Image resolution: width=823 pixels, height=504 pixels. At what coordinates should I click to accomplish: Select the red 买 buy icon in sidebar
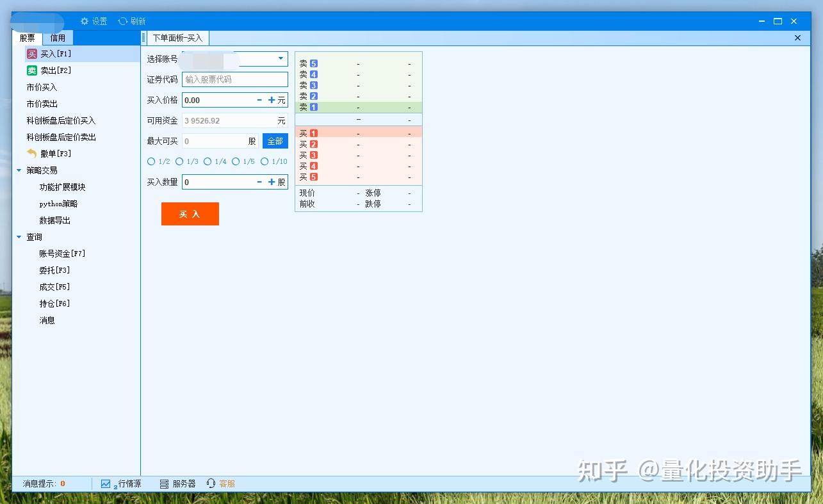pos(31,53)
